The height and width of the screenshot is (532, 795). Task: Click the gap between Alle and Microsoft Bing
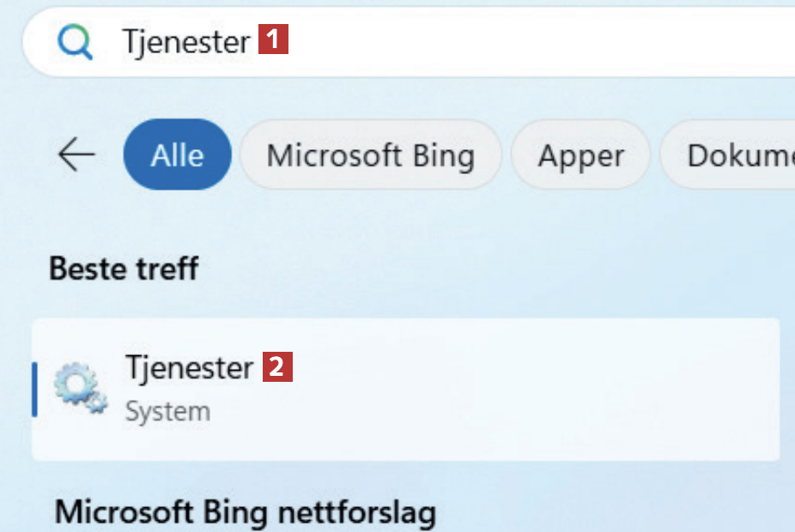coord(236,155)
